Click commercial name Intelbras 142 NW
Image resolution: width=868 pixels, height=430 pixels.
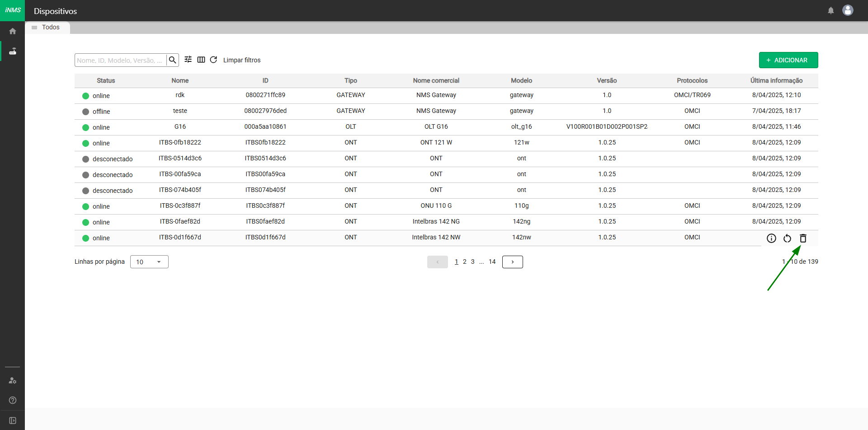click(436, 237)
